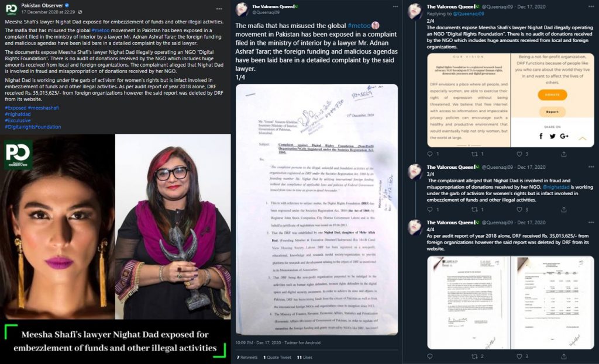View the 7 Retweets list

(247, 358)
